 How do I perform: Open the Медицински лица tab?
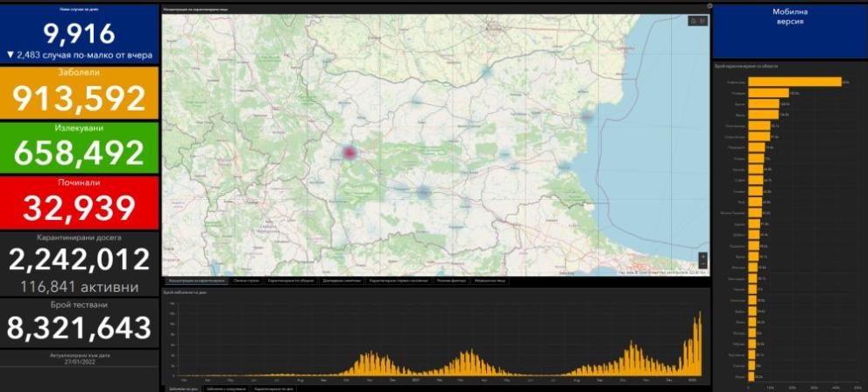pos(490,282)
